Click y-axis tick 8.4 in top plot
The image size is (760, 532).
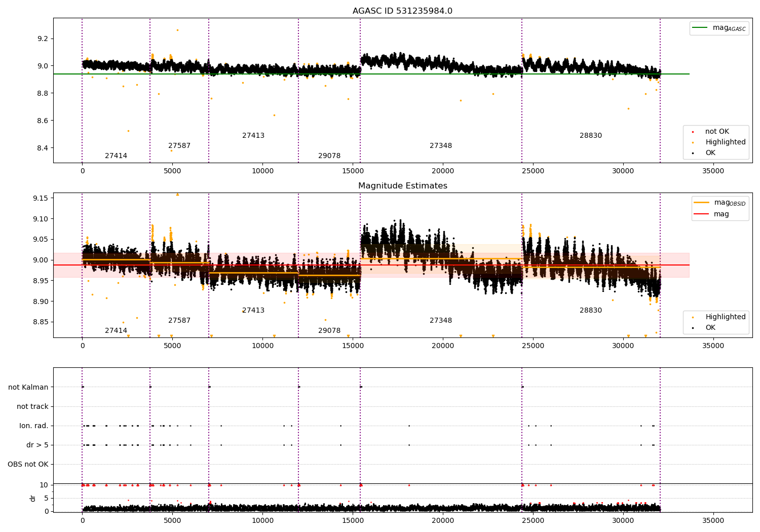point(43,148)
